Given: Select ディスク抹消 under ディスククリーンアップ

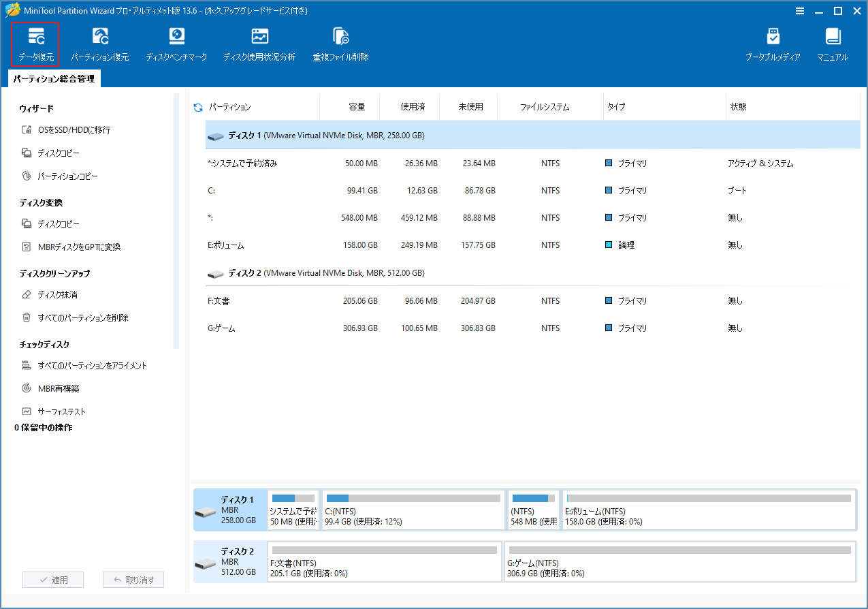Looking at the screenshot, I should tap(58, 295).
